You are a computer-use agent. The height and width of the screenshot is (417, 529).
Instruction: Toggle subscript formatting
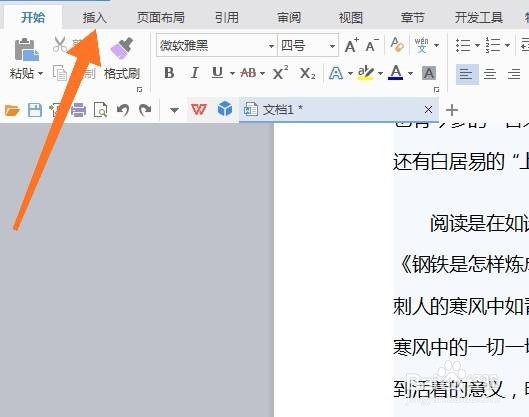click(308, 73)
